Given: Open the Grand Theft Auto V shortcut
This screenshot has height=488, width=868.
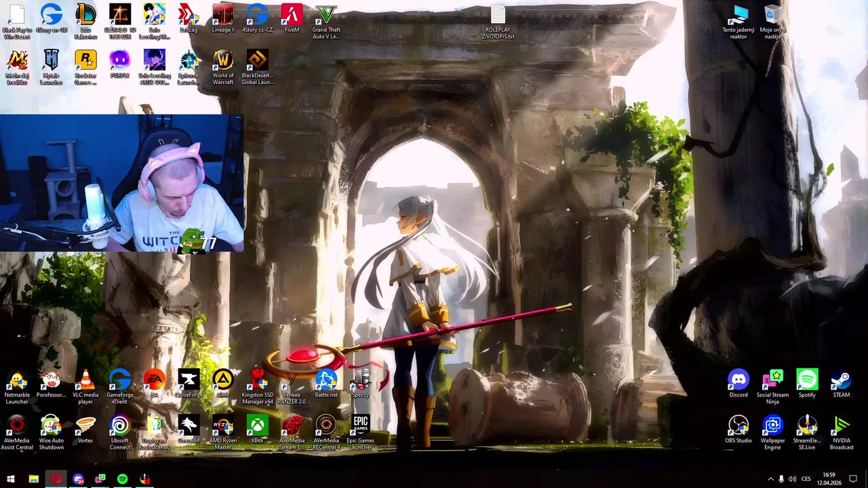Looking at the screenshot, I should click(326, 21).
